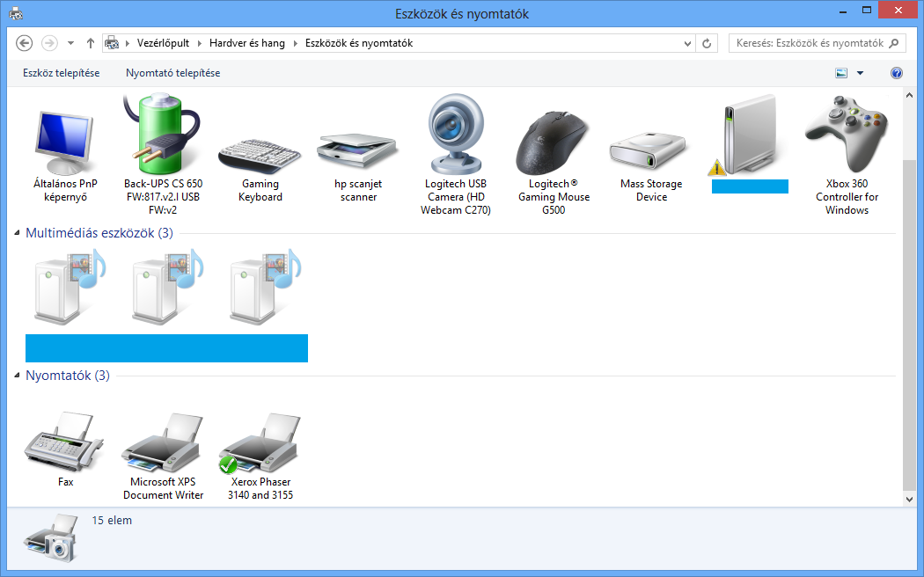Click the Nyomtatók (3) group header
The height and width of the screenshot is (577, 924).
68,376
